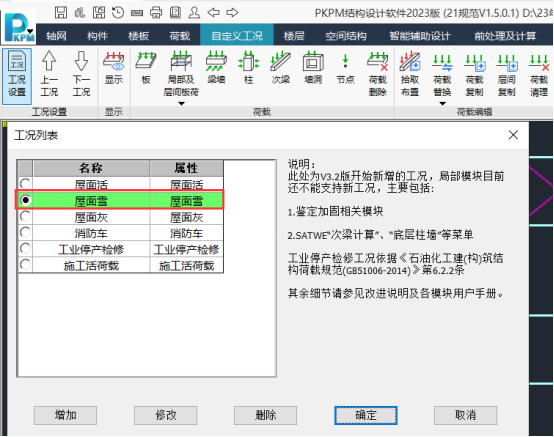
Task: Select the 屋面活 radio button
Action: click(25, 184)
